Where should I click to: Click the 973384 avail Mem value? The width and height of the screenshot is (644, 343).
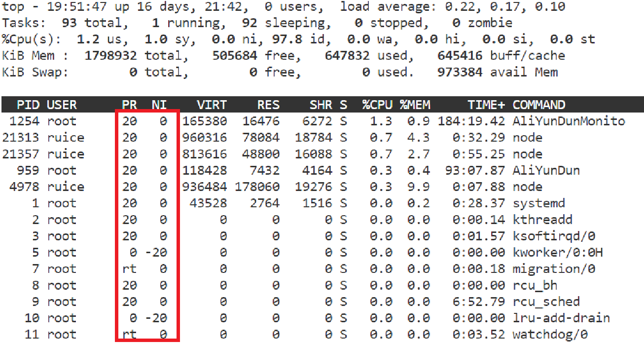pyautogui.click(x=460, y=73)
